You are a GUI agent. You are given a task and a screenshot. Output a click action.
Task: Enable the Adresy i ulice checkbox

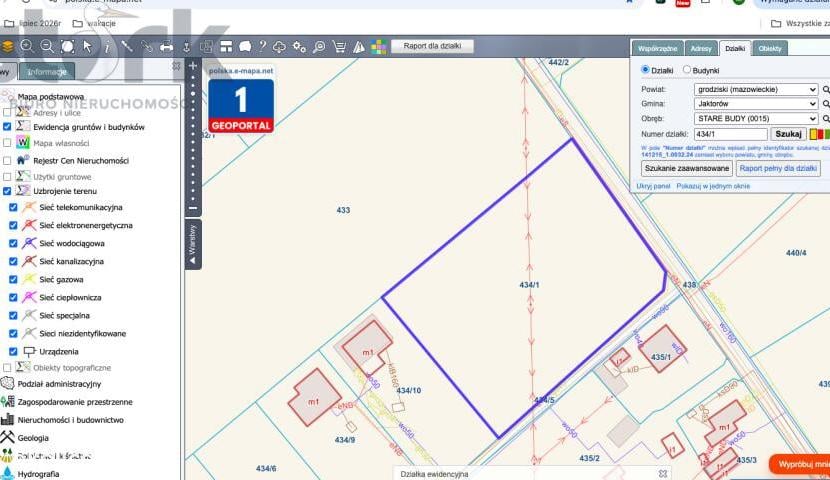point(7,113)
